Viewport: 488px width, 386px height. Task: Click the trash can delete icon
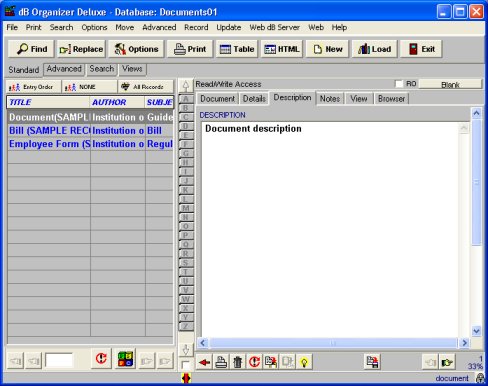(238, 362)
